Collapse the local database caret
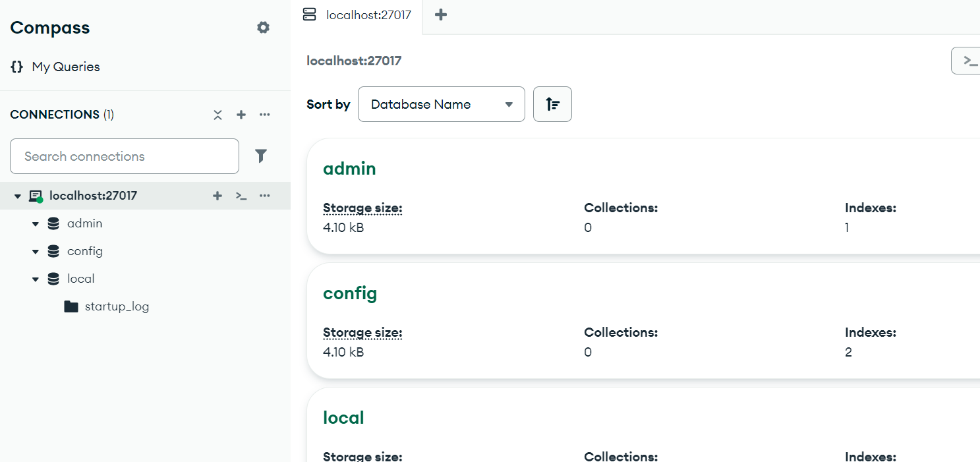 point(36,279)
